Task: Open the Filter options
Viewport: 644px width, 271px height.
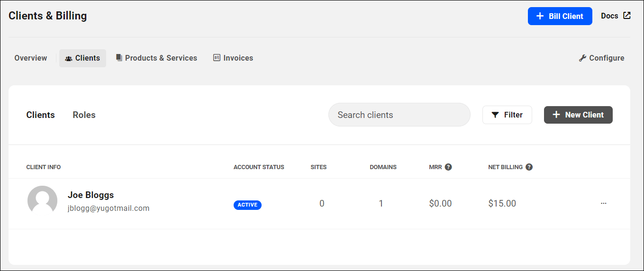Action: pyautogui.click(x=507, y=115)
